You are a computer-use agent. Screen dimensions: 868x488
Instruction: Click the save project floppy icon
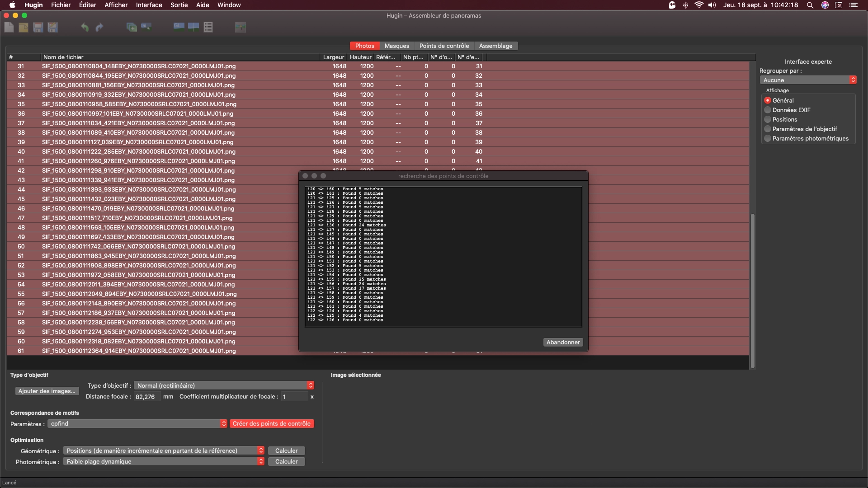tap(38, 27)
